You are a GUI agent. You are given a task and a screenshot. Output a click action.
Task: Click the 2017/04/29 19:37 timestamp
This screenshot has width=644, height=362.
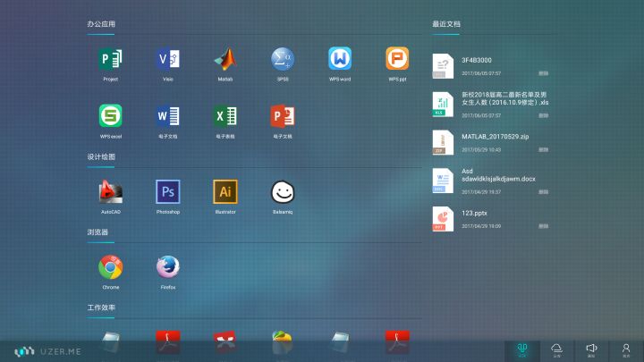point(481,192)
